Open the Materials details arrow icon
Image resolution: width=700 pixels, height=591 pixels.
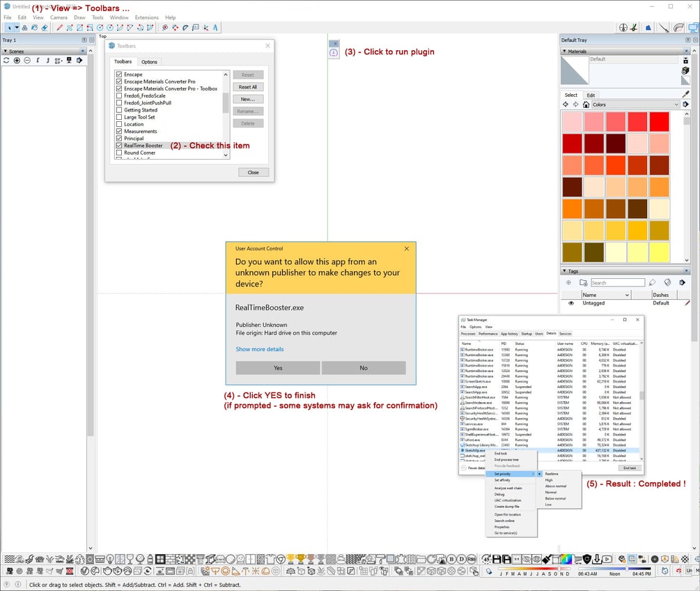pos(685,104)
